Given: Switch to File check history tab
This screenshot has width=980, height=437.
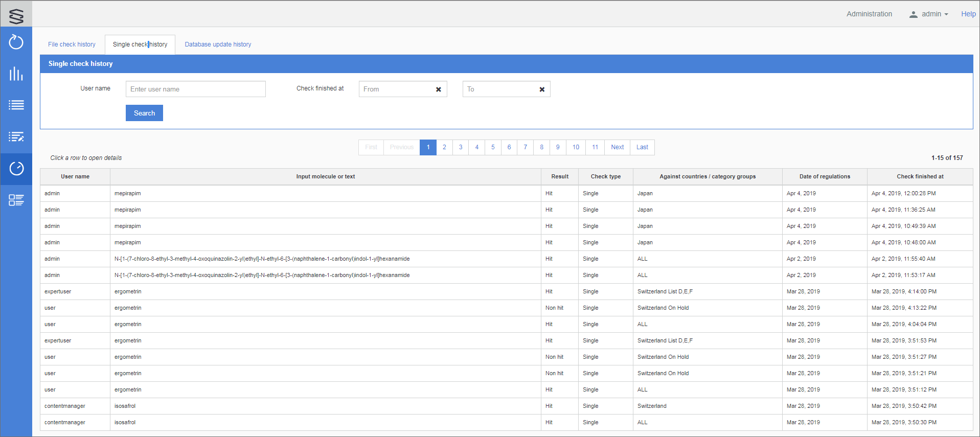Looking at the screenshot, I should click(72, 44).
